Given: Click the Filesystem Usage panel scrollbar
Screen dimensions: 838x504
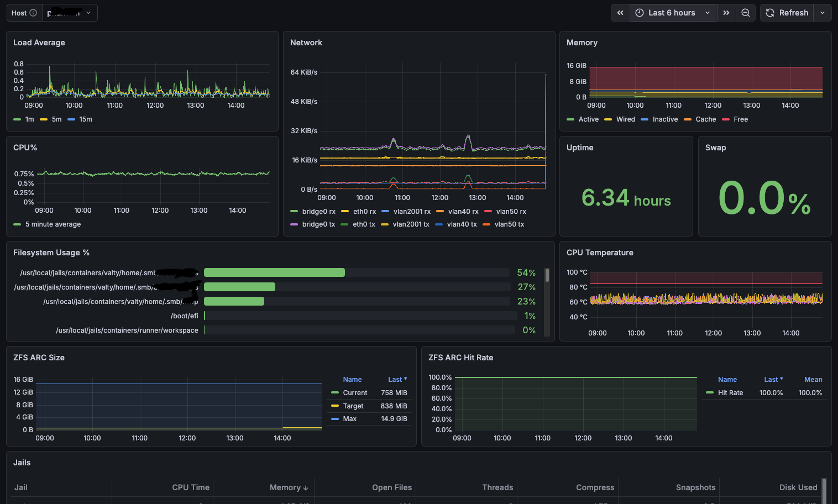Looking at the screenshot, I should [x=547, y=276].
